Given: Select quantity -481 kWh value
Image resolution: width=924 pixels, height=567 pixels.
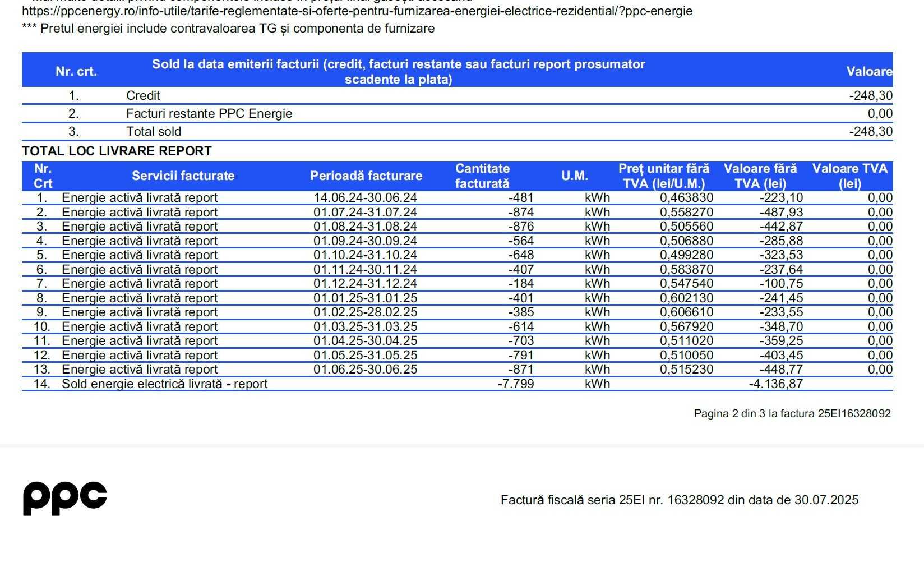Looking at the screenshot, I should coord(521,198).
